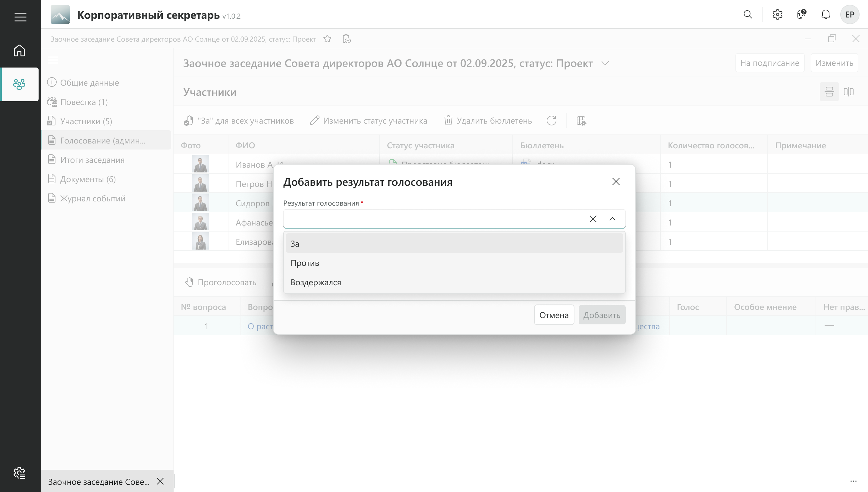
Task: Go to the Home icon in sidebar
Action: point(19,51)
